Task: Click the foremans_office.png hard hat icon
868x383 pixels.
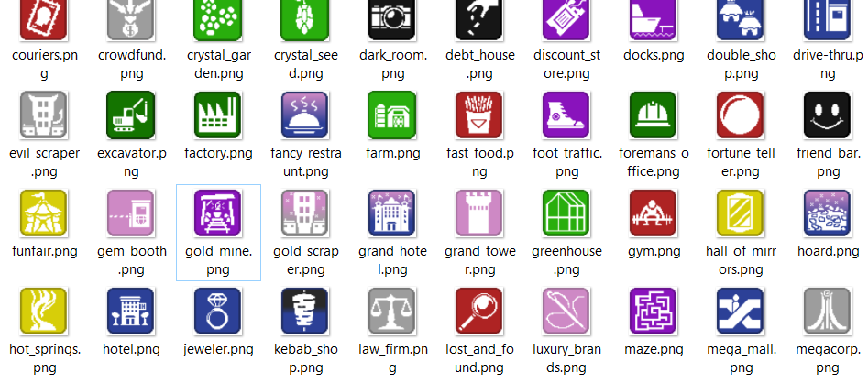Action: pos(654,115)
